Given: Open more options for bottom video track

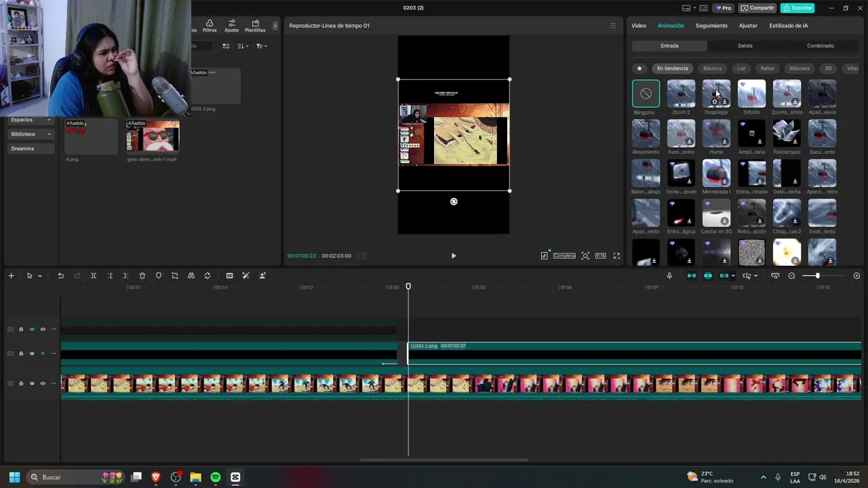Looking at the screenshot, I should [x=54, y=384].
